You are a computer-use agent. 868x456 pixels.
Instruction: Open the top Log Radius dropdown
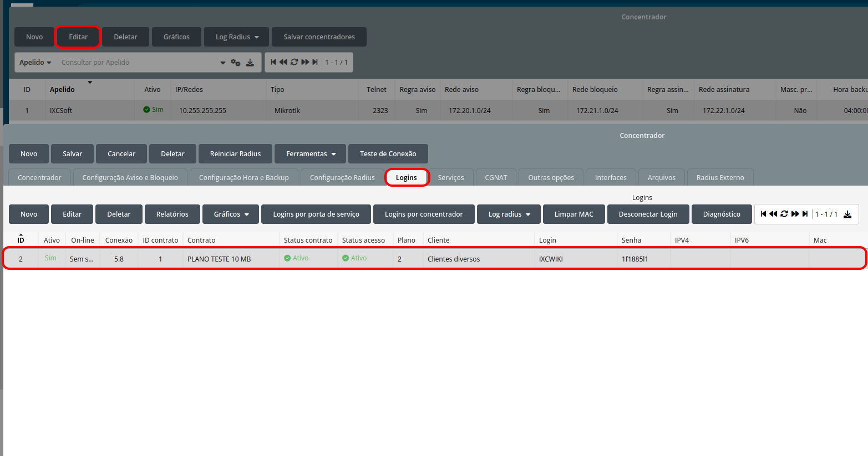pyautogui.click(x=237, y=37)
